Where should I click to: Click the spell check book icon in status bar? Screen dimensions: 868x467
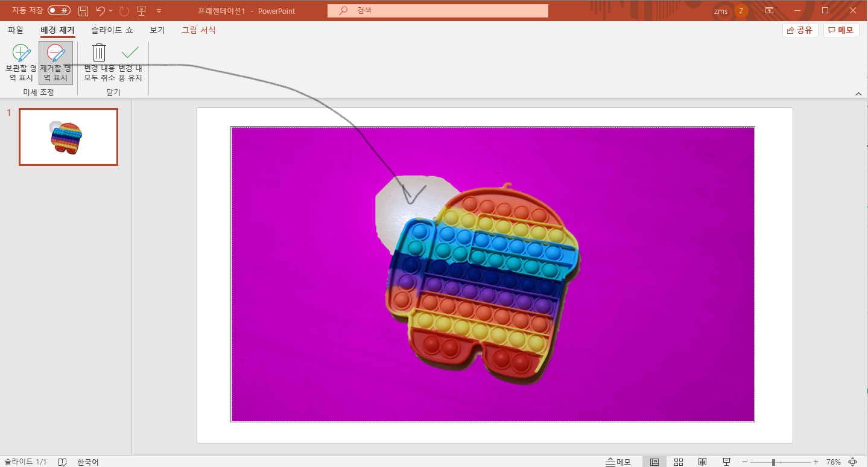[x=63, y=462]
